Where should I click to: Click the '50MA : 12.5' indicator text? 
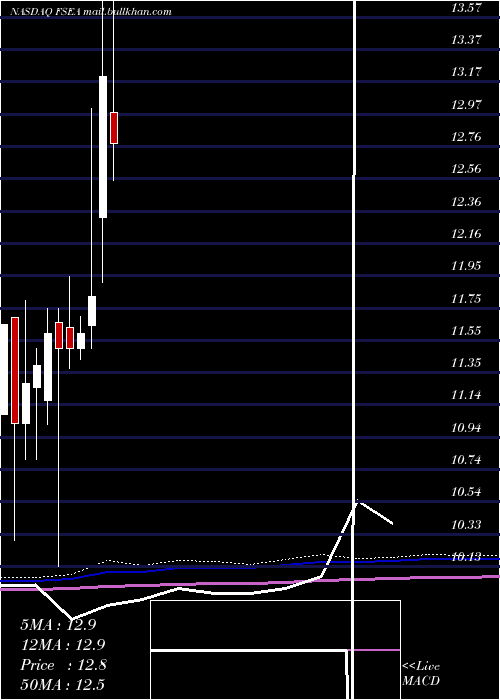(x=63, y=684)
